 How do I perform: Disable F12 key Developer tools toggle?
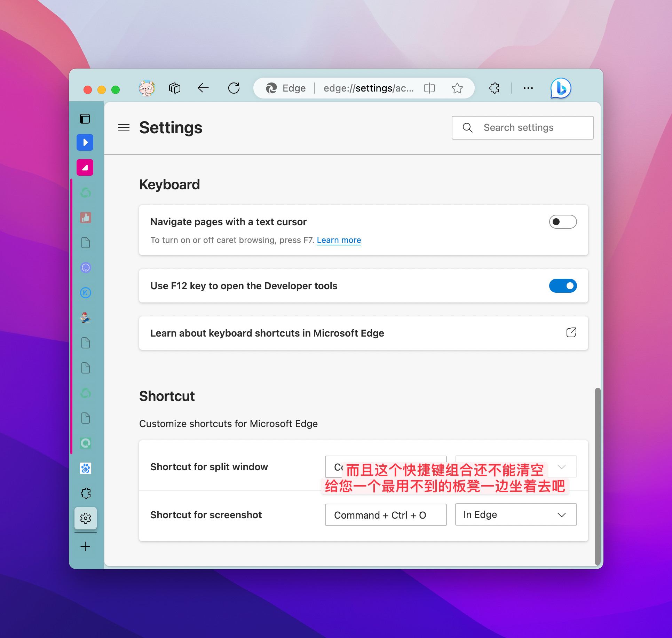(563, 286)
